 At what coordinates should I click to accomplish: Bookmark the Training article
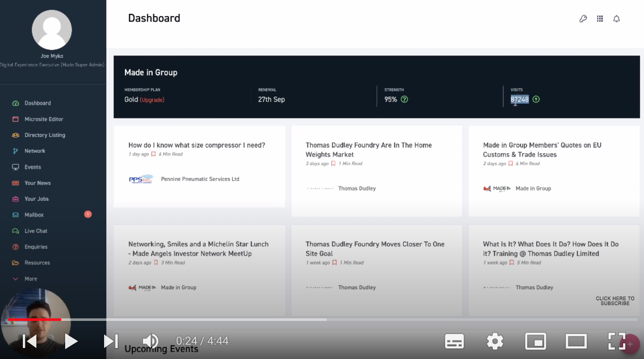coord(512,262)
